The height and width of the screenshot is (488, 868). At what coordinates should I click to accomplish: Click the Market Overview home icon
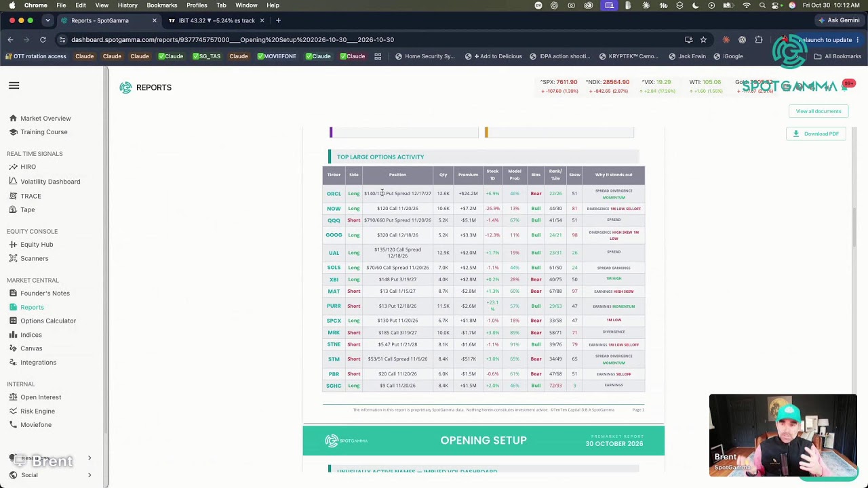click(x=13, y=119)
